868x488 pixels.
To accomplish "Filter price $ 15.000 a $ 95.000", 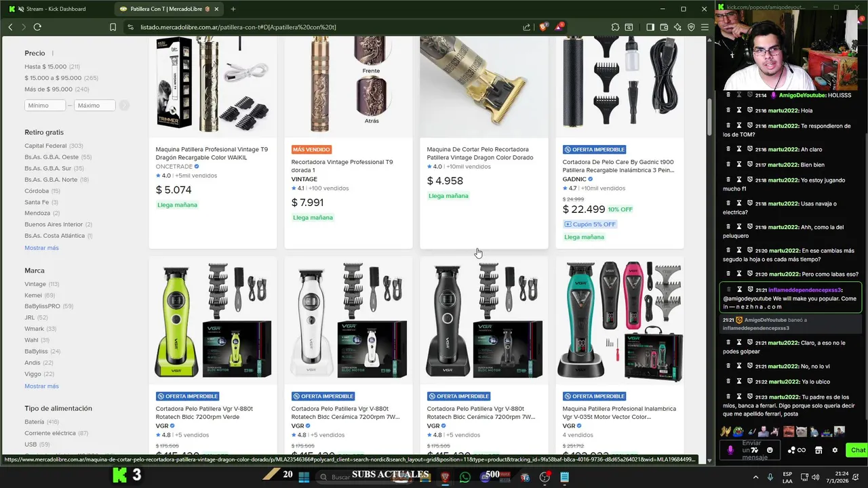I will (62, 78).
